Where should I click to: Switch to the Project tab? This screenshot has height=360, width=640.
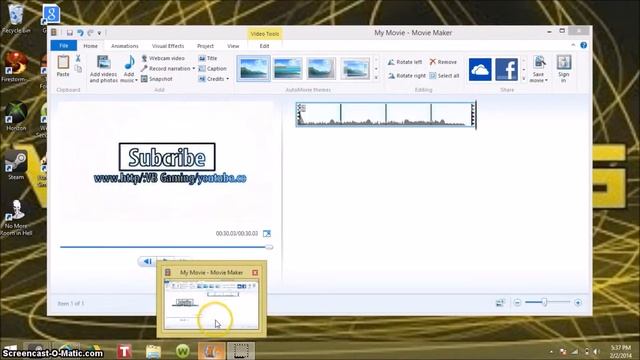coord(205,46)
